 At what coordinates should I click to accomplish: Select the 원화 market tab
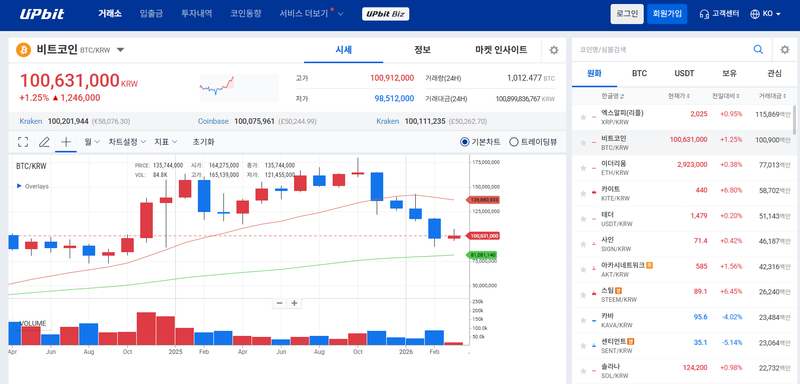(594, 73)
